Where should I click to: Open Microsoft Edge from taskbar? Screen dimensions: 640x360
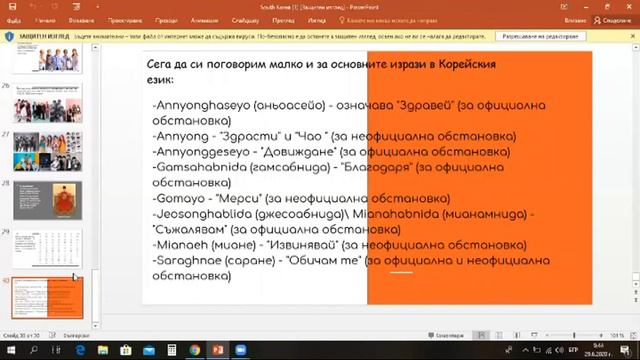click(80, 350)
